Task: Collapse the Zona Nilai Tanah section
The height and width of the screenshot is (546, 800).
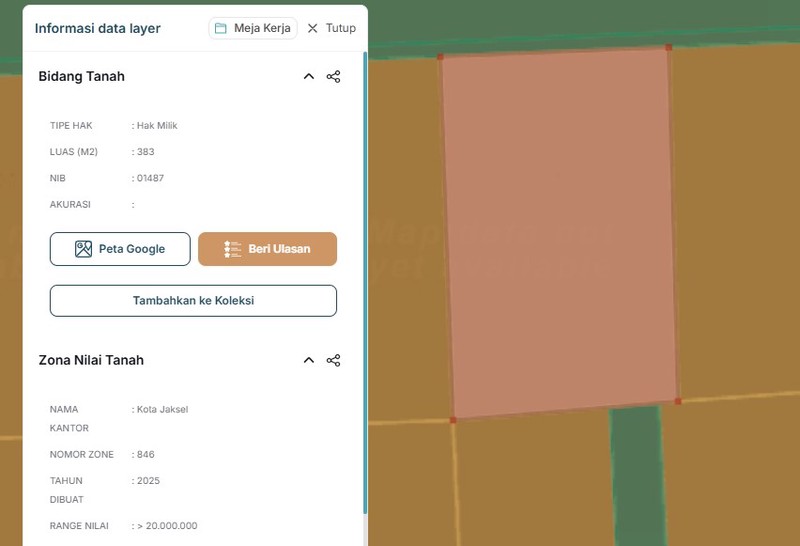Action: point(308,360)
